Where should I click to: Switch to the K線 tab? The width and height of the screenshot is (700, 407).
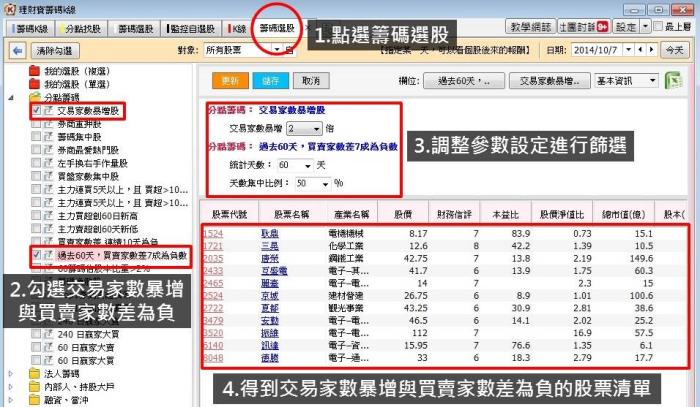pos(237,29)
